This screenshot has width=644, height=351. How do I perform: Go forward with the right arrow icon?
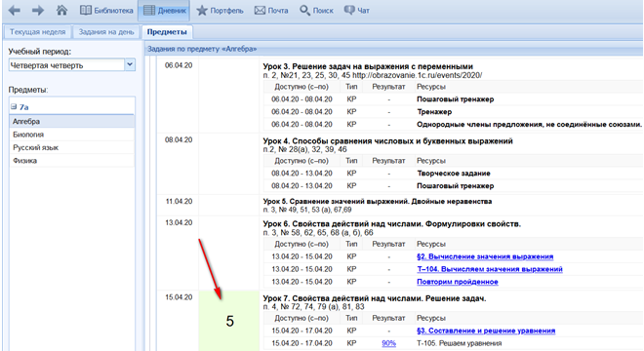click(38, 11)
